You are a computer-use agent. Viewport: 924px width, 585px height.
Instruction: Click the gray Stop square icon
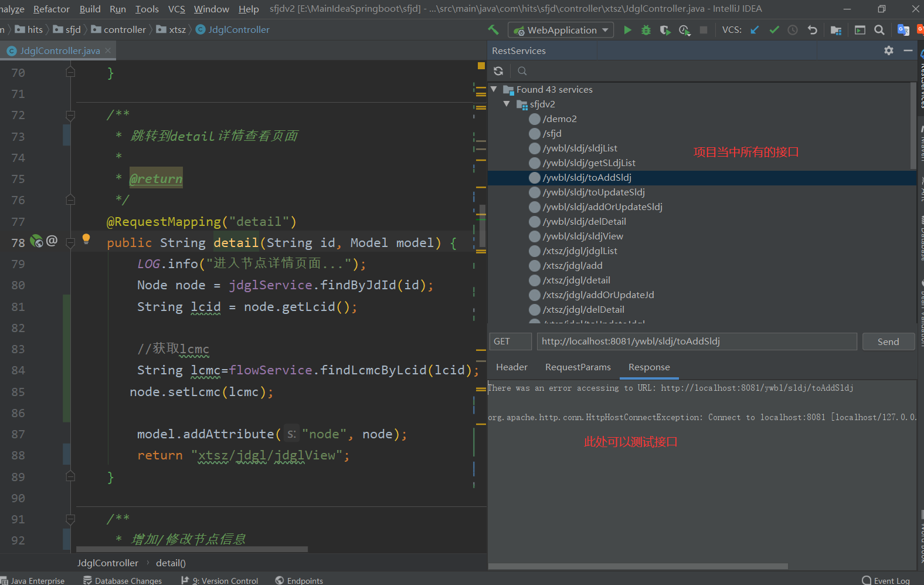click(x=704, y=30)
